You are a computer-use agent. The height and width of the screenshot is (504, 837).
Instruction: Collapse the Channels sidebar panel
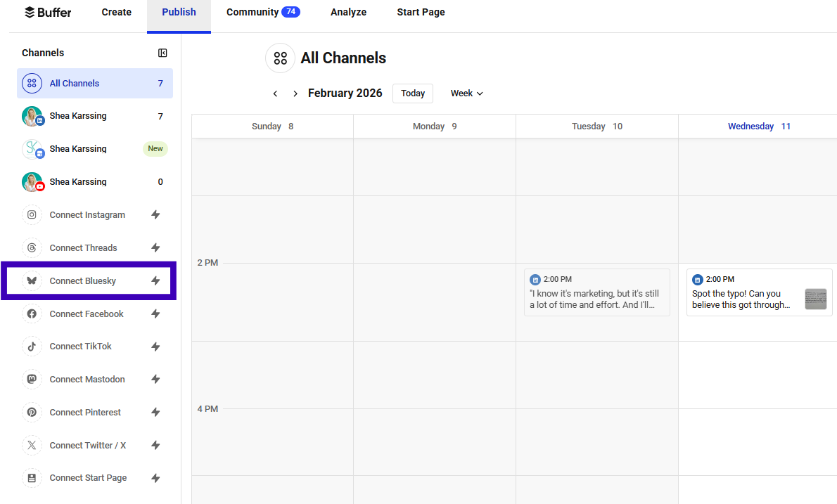click(x=162, y=53)
